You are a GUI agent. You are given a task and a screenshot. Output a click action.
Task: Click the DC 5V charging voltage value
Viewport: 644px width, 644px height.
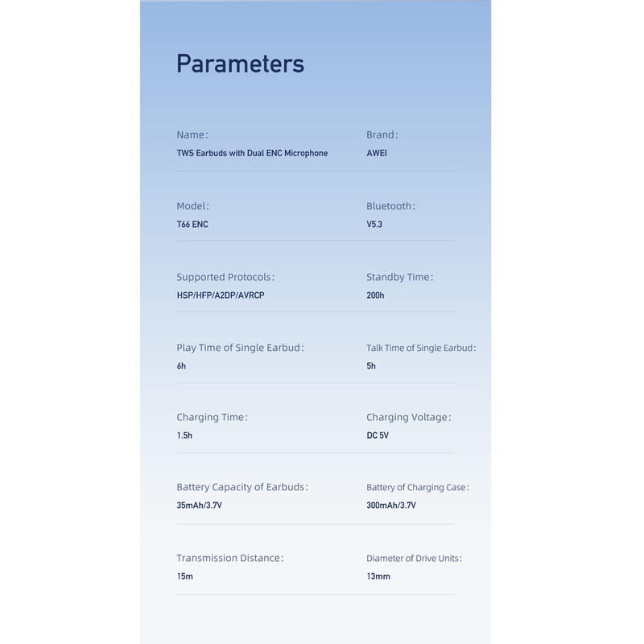pyautogui.click(x=378, y=436)
